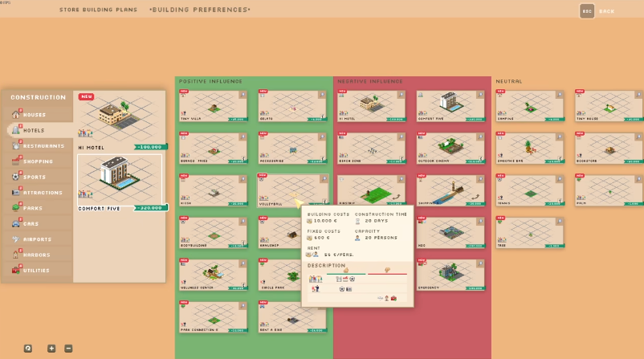This screenshot has width=644, height=359.
Task: Select the Emergency building card
Action: [x=450, y=275]
